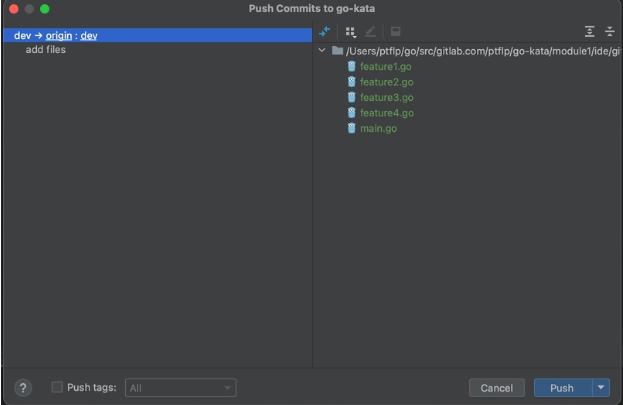Select the 'add files' commit
Image resolution: width=623 pixels, height=405 pixels.
[x=46, y=49]
